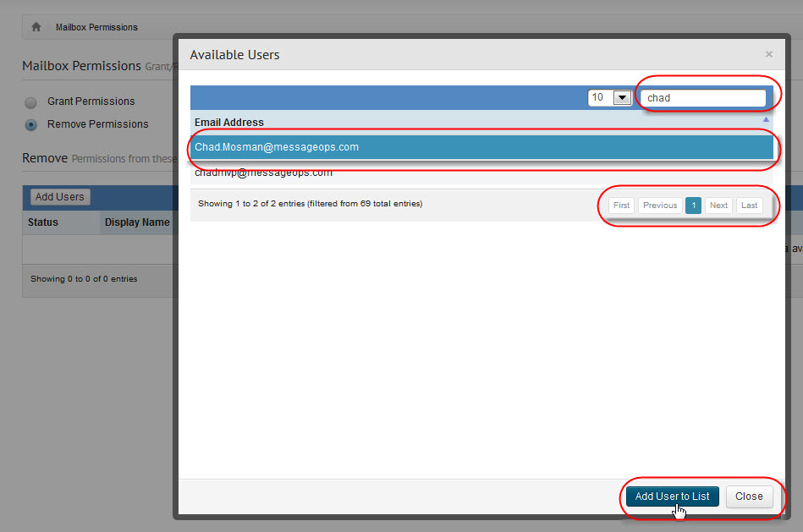Viewport: 803px width, 532px height.
Task: Select page 1 in pagination
Action: click(693, 206)
